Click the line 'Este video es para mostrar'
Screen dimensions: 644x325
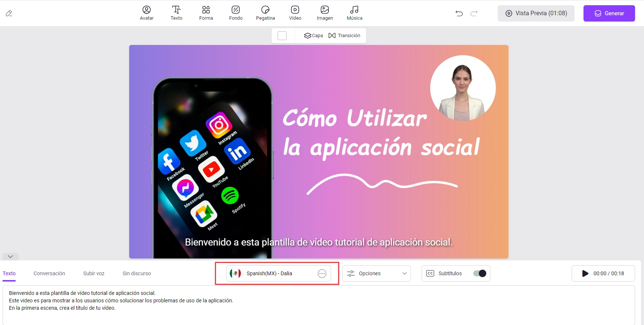pos(121,300)
